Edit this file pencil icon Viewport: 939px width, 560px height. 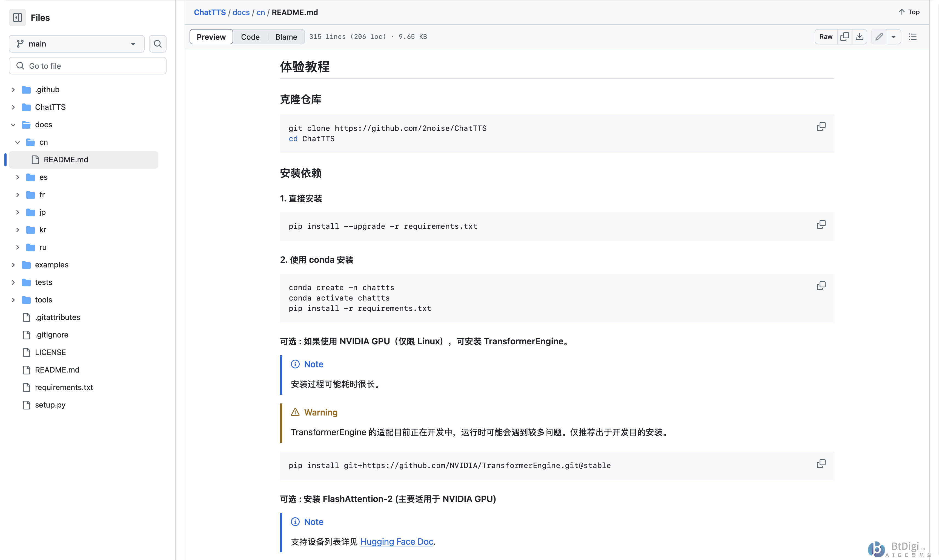click(879, 37)
